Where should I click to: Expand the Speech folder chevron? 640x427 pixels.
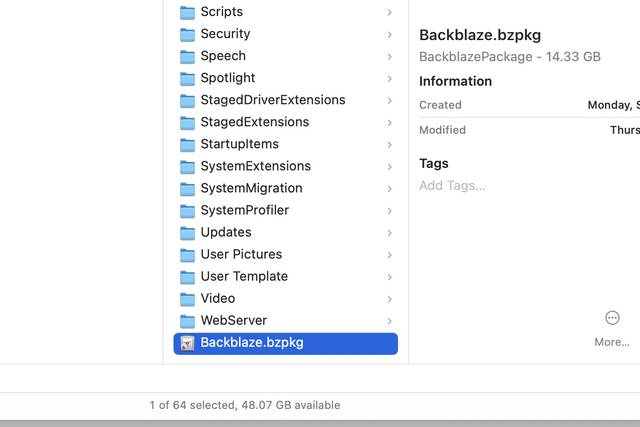click(389, 56)
